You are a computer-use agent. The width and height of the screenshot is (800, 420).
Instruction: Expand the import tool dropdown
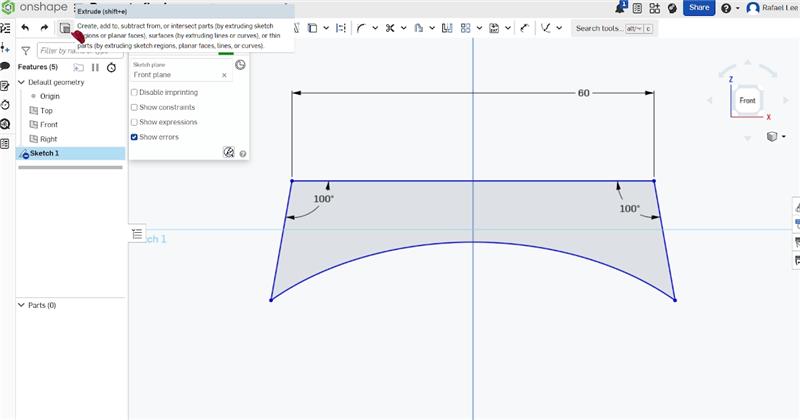click(x=508, y=28)
